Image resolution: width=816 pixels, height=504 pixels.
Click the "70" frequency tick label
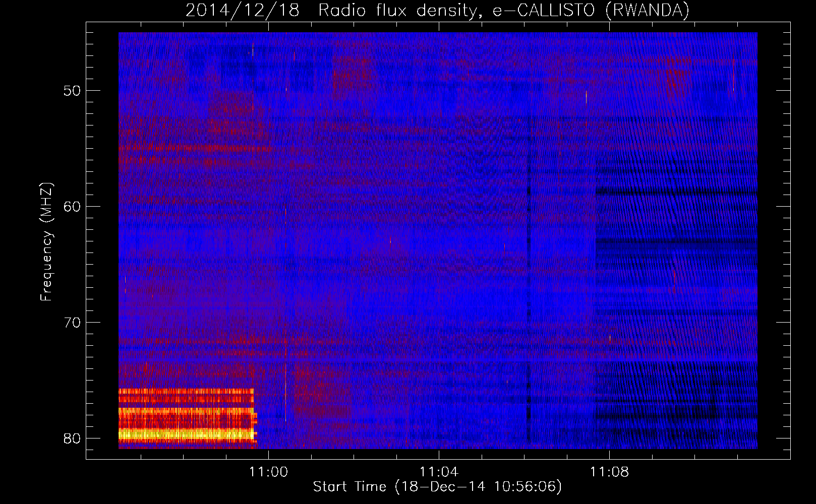(72, 323)
